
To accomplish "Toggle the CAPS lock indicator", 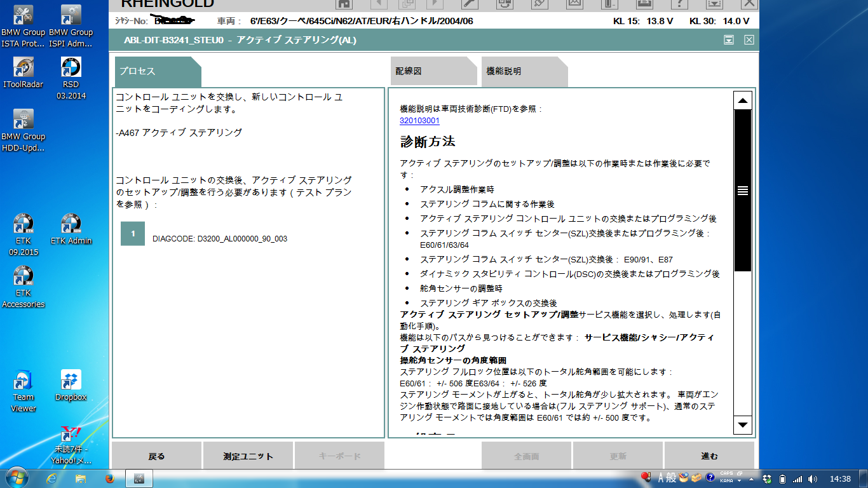I will pos(727,474).
